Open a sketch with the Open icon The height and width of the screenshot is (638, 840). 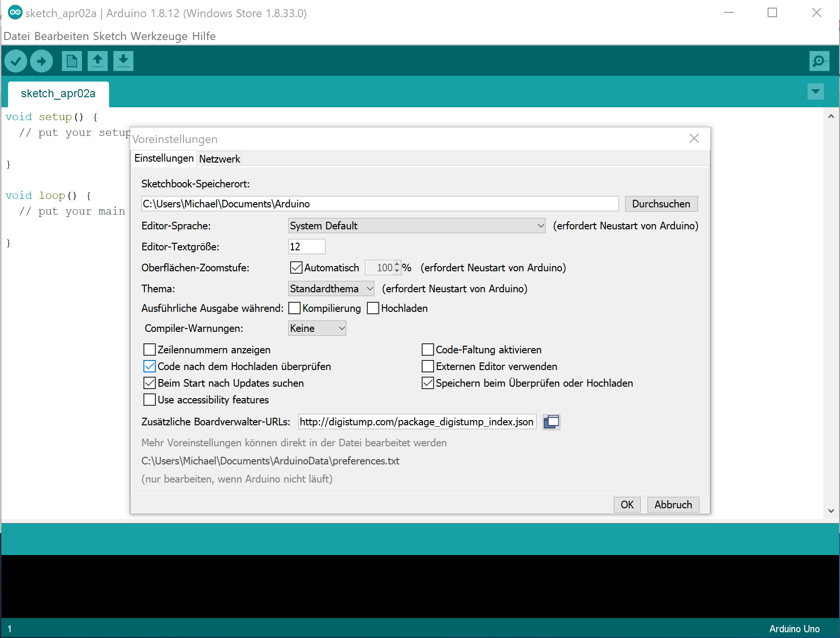98,61
